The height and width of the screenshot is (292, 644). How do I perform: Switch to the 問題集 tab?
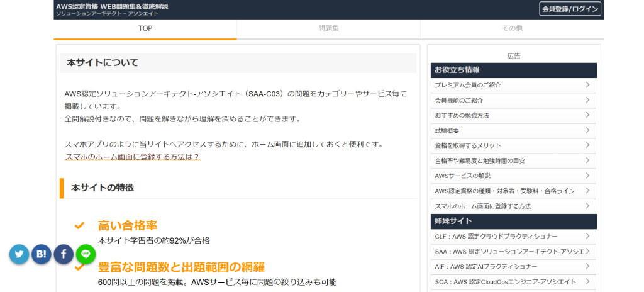point(328,28)
